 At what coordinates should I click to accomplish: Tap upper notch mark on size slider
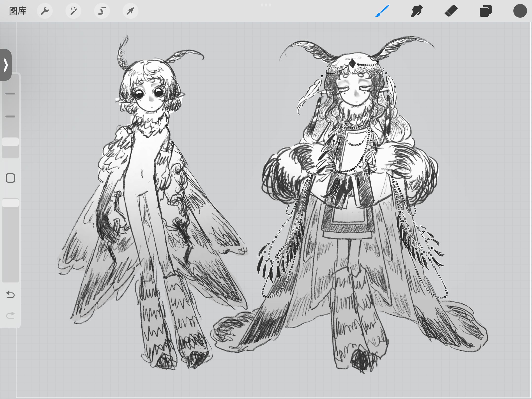click(10, 94)
